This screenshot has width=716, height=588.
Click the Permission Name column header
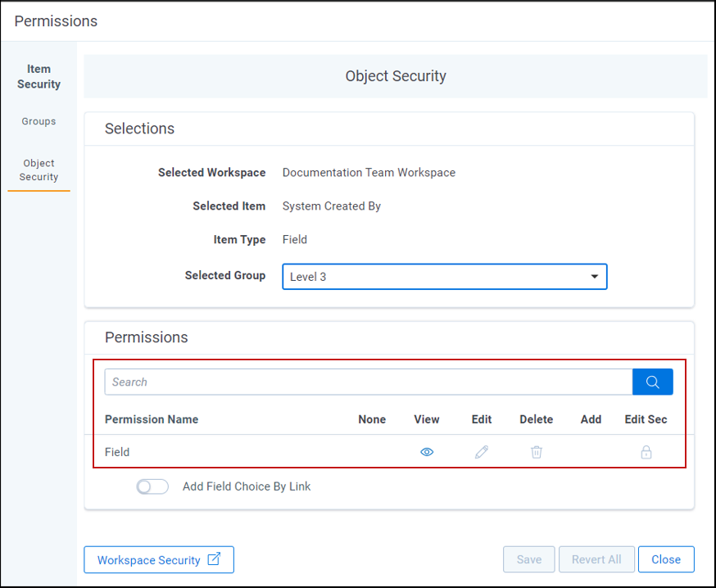(x=152, y=419)
